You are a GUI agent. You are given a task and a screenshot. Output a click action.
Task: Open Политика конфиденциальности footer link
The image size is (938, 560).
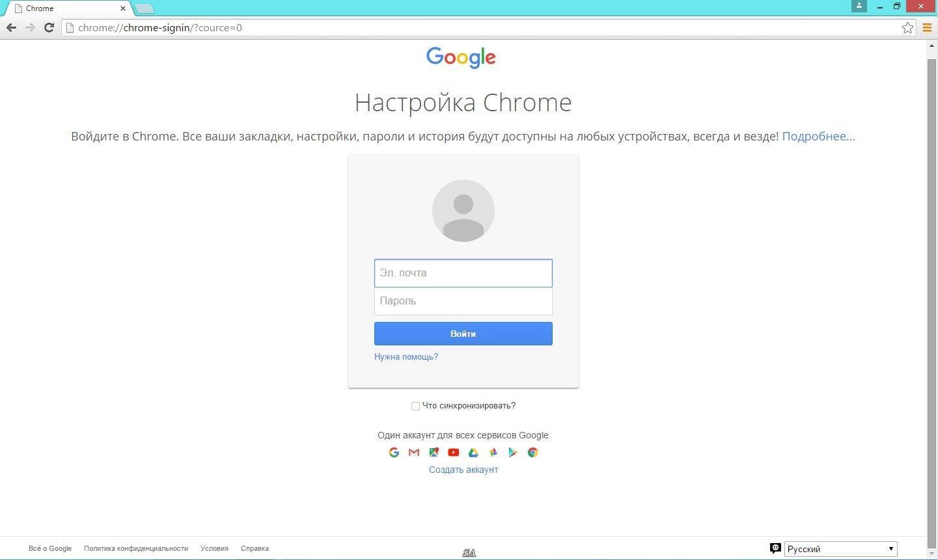(x=136, y=548)
